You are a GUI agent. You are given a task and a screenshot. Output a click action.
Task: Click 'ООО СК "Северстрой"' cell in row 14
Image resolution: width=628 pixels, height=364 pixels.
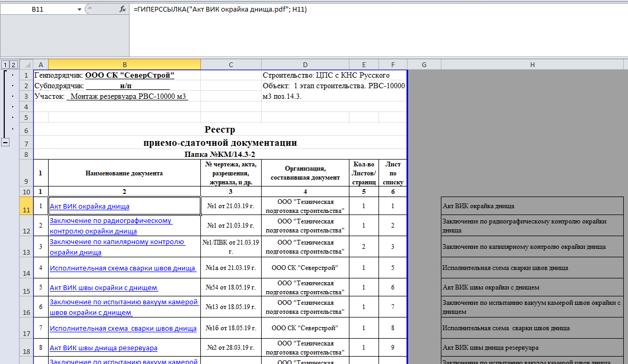pyautogui.click(x=305, y=267)
